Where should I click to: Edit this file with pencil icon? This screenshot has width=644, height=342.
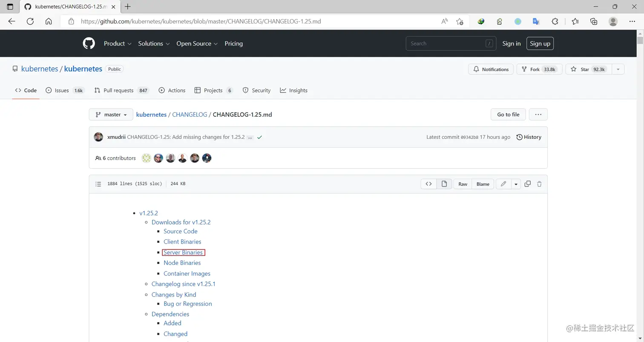(503, 184)
